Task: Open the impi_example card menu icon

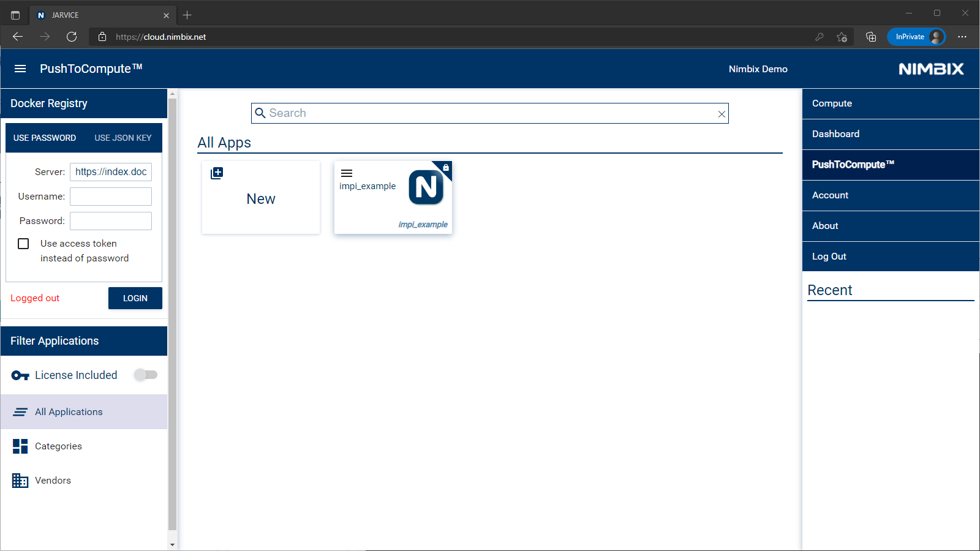Action: click(347, 173)
